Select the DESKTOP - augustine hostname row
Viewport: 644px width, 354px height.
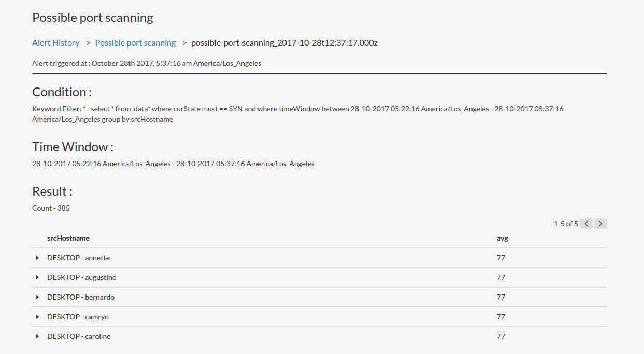pos(81,277)
